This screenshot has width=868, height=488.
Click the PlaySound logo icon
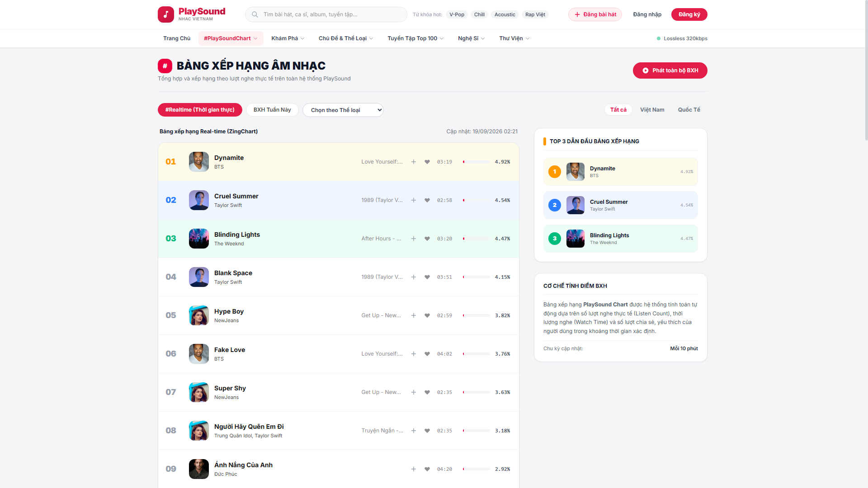[x=166, y=14]
